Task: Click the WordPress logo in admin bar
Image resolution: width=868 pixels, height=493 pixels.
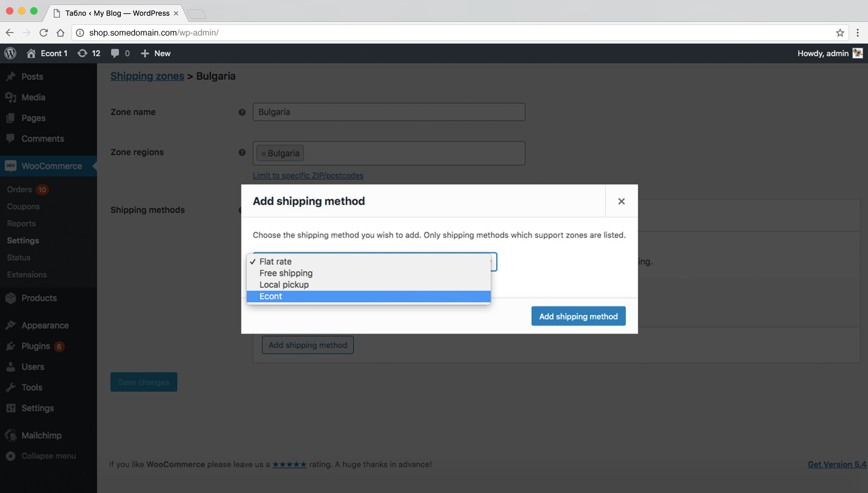Action: [x=11, y=53]
